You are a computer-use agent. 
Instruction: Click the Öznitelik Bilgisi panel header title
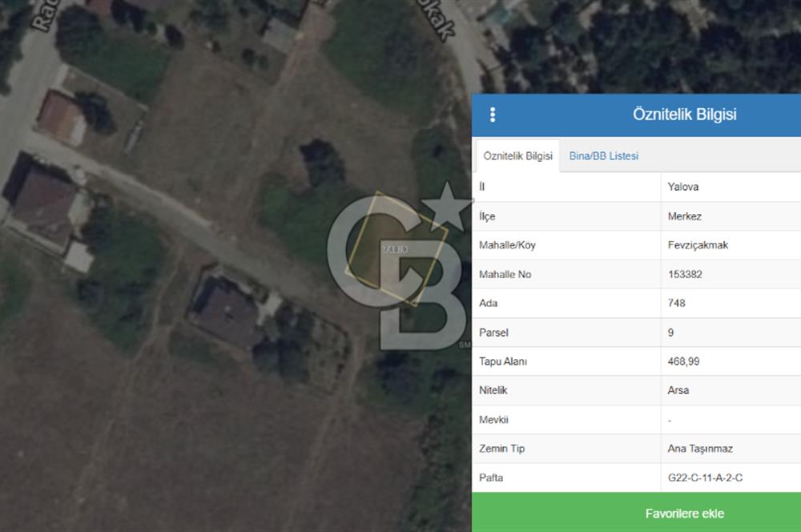[684, 115]
